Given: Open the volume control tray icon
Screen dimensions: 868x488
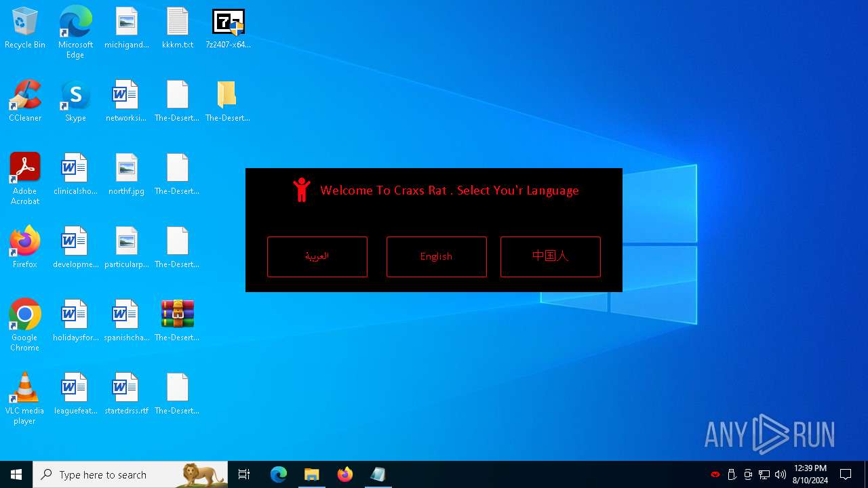Looking at the screenshot, I should pyautogui.click(x=781, y=474).
